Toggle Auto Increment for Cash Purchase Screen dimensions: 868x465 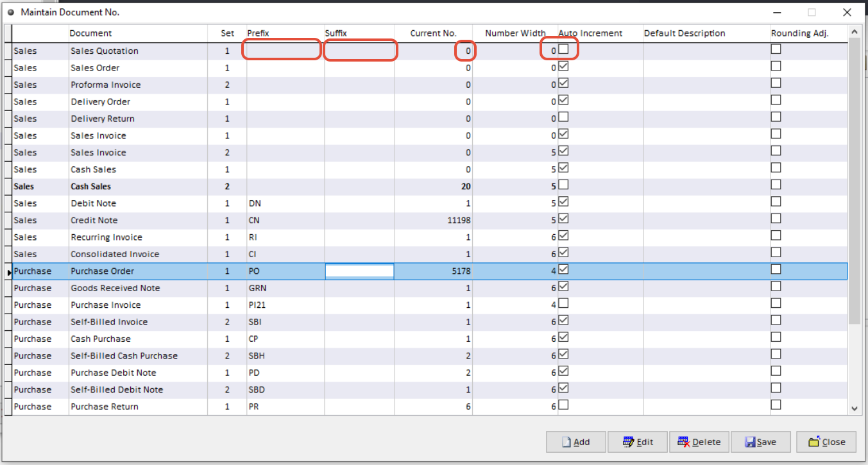(x=563, y=337)
